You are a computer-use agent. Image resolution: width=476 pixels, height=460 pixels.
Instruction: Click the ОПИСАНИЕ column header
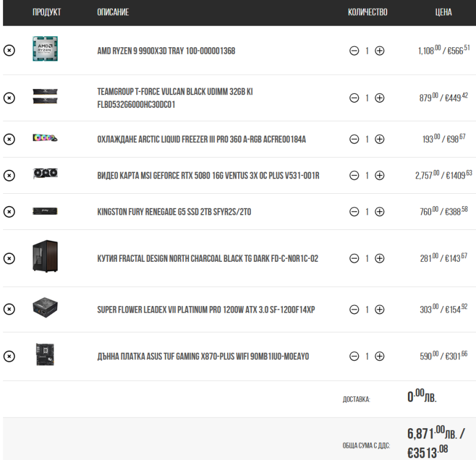(113, 12)
